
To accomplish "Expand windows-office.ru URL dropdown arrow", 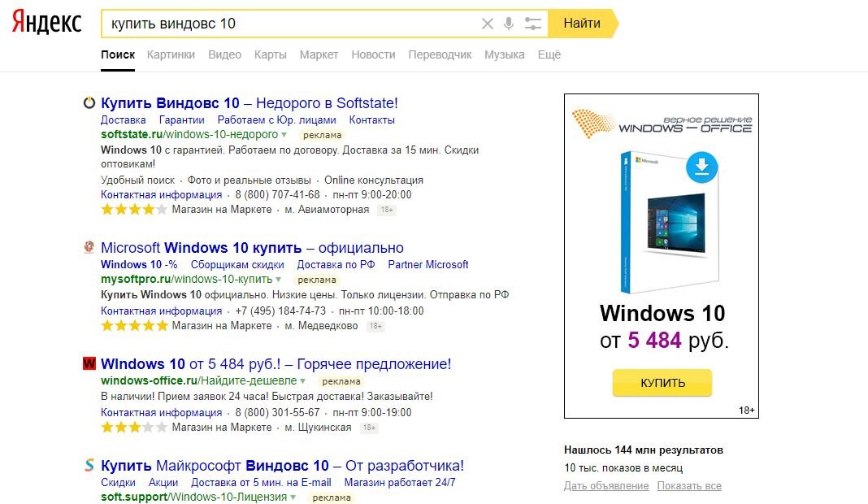I will coord(303,380).
